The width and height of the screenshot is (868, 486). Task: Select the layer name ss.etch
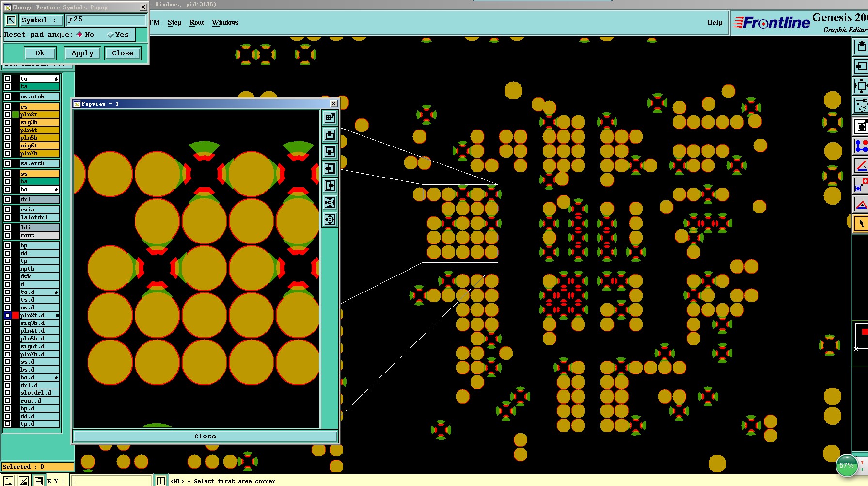[39, 163]
